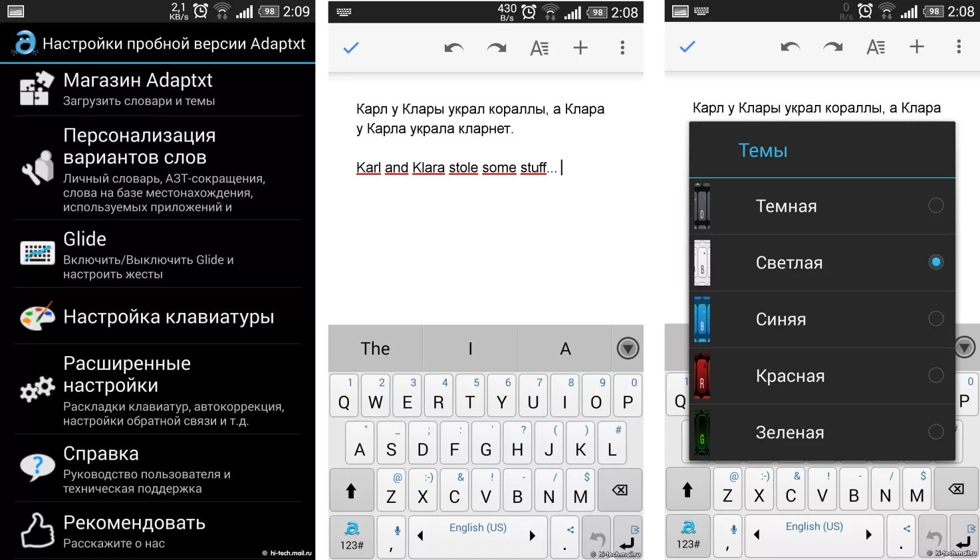The width and height of the screenshot is (980, 560).
Task: Tap the gears icon beside Расширенные настройки
Action: click(37, 389)
